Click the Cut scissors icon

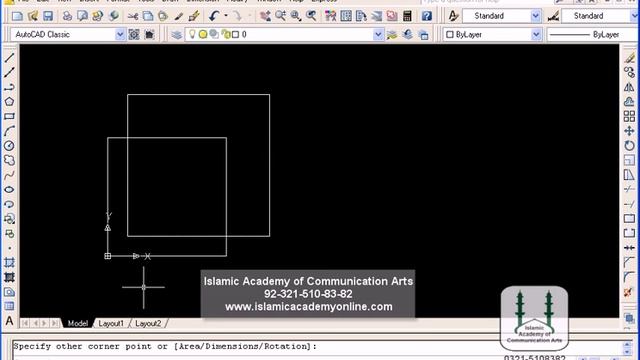[x=133, y=16]
